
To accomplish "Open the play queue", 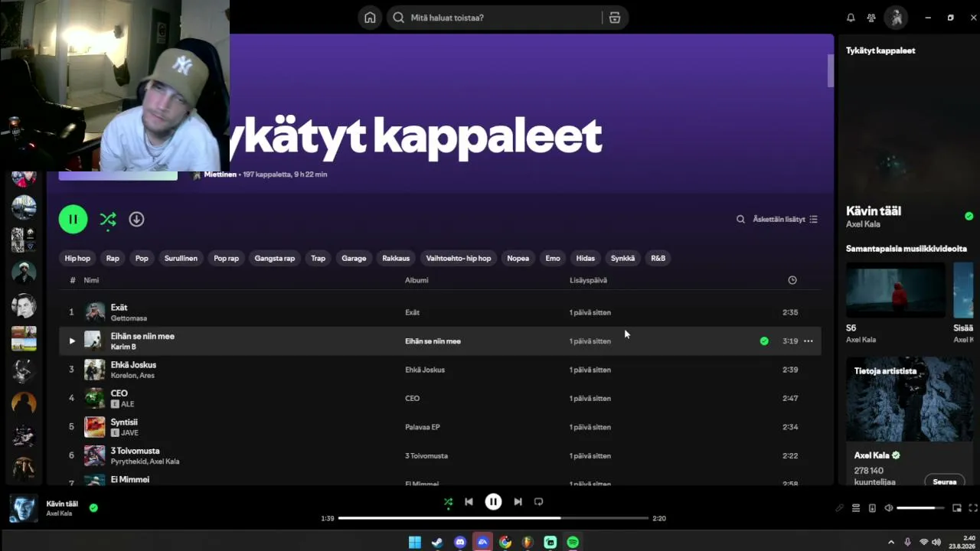I will click(x=856, y=508).
